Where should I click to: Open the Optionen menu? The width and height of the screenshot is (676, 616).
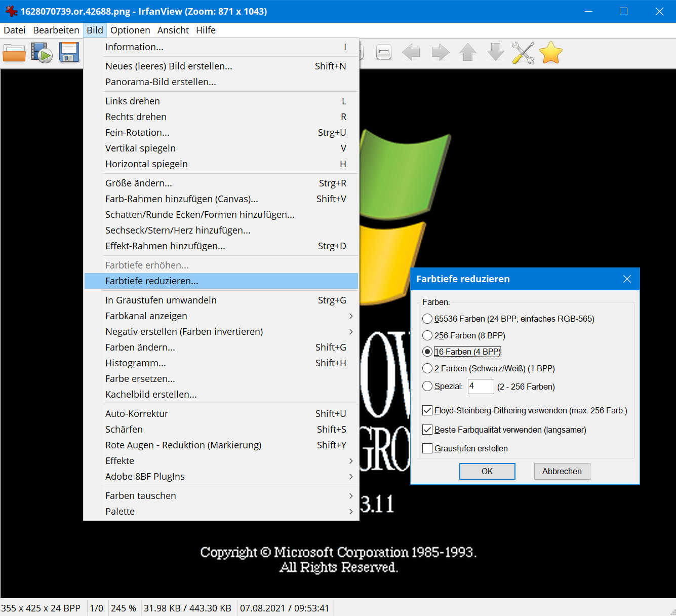point(130,30)
